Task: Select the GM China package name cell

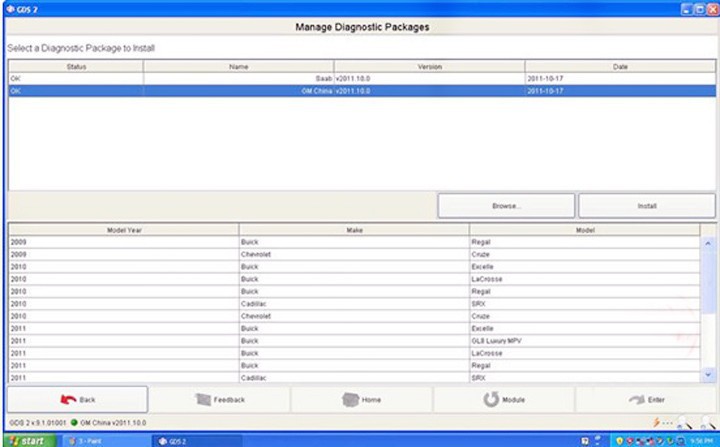Action: click(x=238, y=91)
